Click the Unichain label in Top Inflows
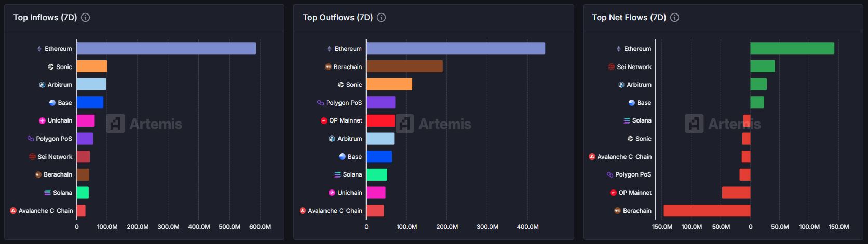The image size is (868, 244). 60,120
